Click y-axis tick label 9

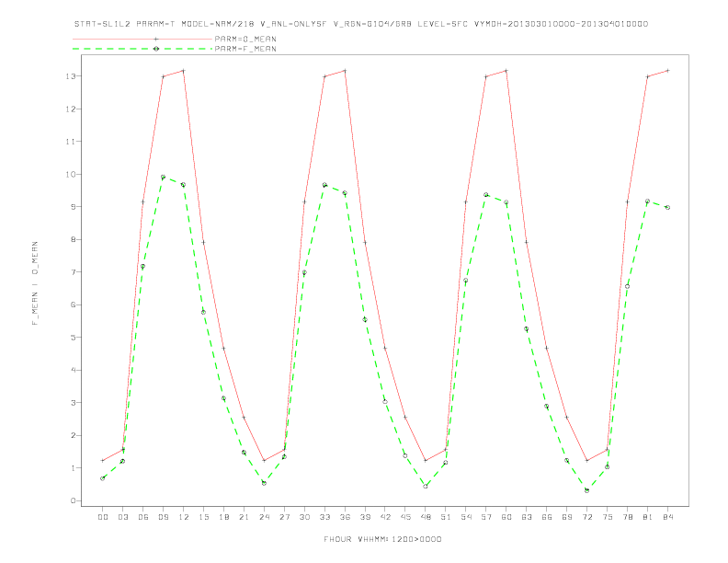(x=74, y=207)
